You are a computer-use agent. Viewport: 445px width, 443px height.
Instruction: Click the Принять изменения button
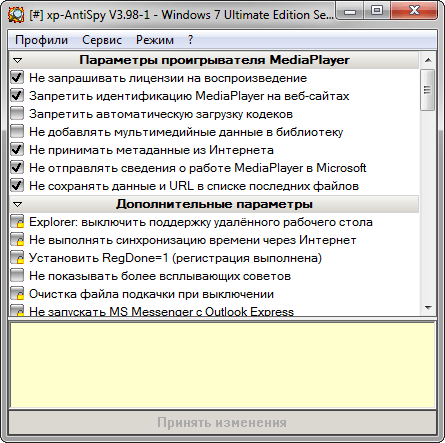[222, 422]
